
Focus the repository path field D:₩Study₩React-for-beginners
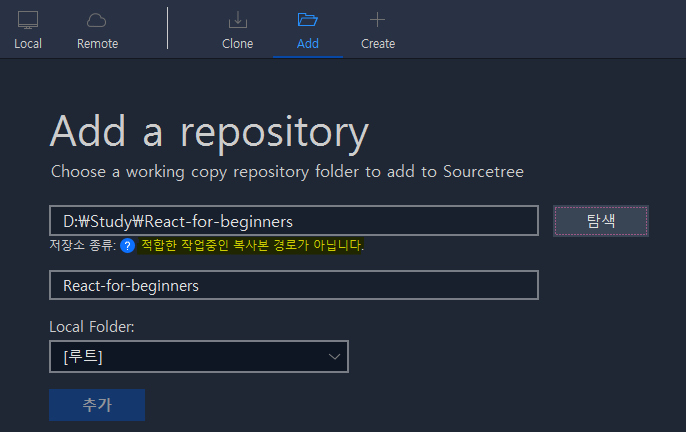tap(294, 221)
